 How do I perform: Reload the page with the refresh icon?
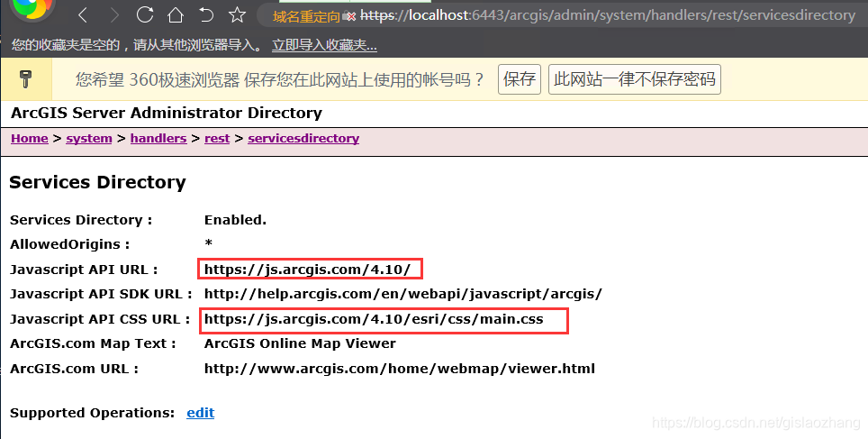tap(145, 14)
